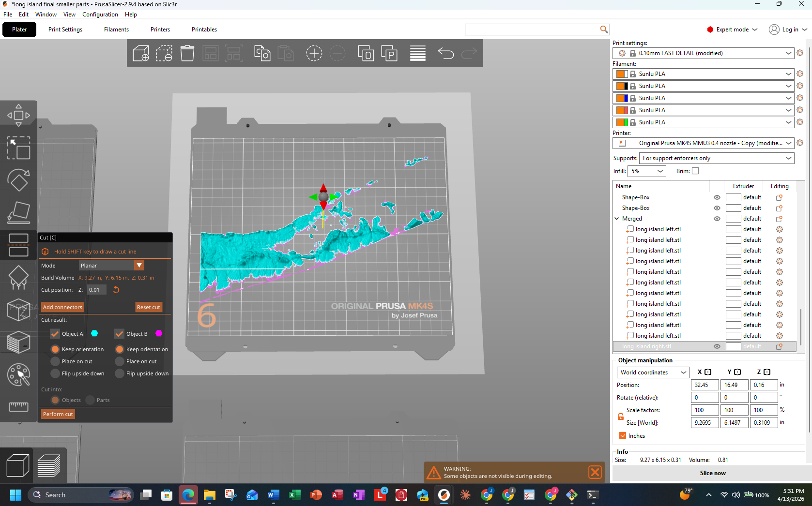Open the Printer profile dropdown
The height and width of the screenshot is (506, 812).
[x=703, y=143]
